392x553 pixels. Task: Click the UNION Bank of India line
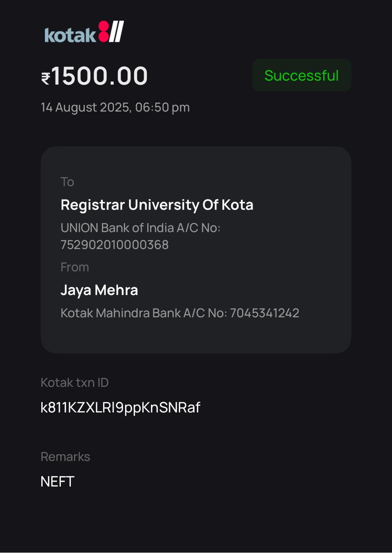[140, 228]
